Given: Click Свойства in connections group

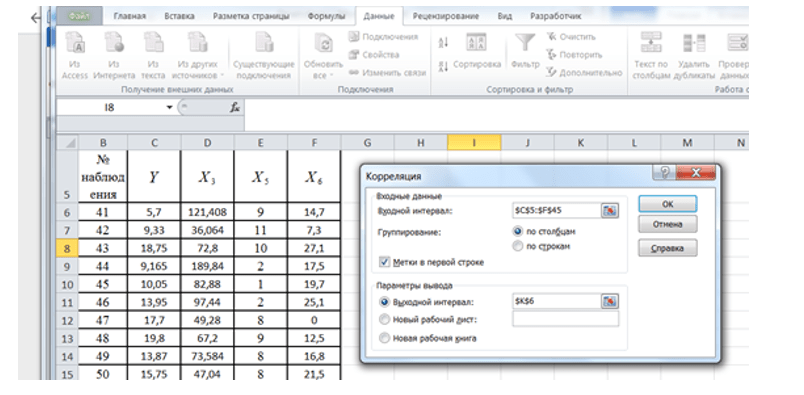Looking at the screenshot, I should coord(374,55).
